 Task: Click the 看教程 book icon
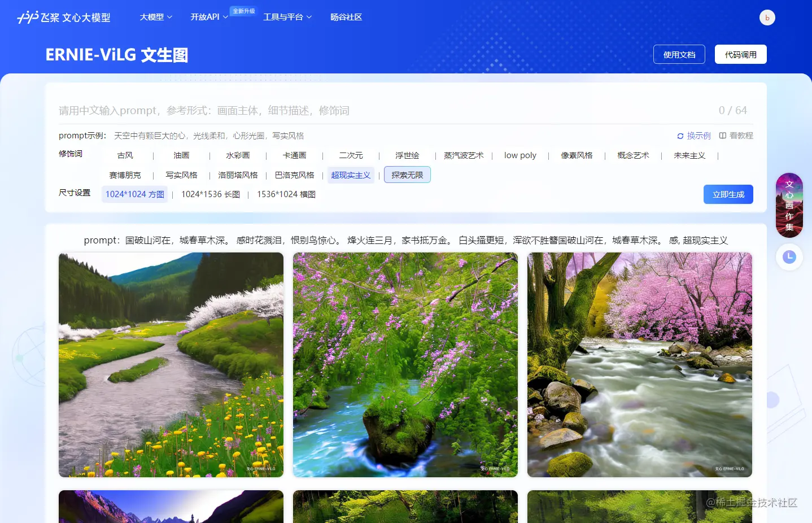723,136
